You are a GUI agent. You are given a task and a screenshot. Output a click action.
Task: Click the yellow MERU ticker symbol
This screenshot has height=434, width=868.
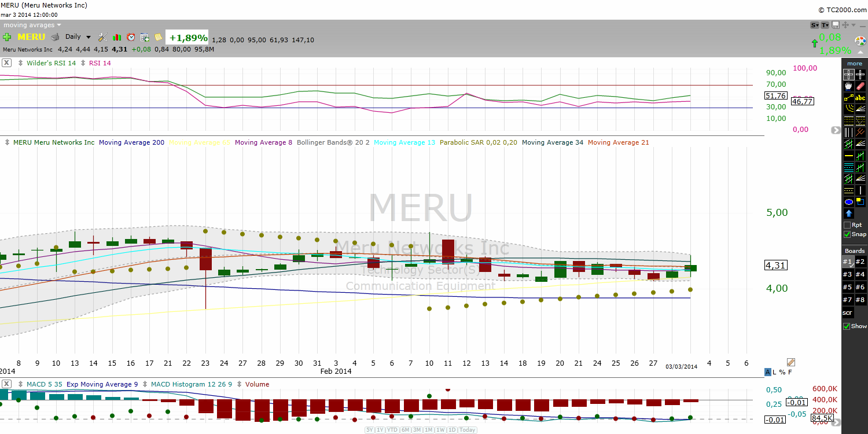coord(31,37)
